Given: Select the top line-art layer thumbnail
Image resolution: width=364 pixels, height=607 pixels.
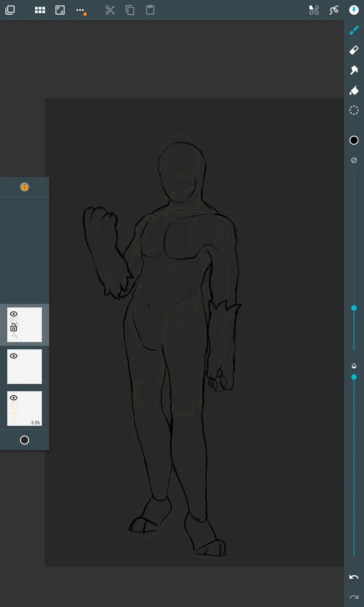Looking at the screenshot, I should click(25, 325).
